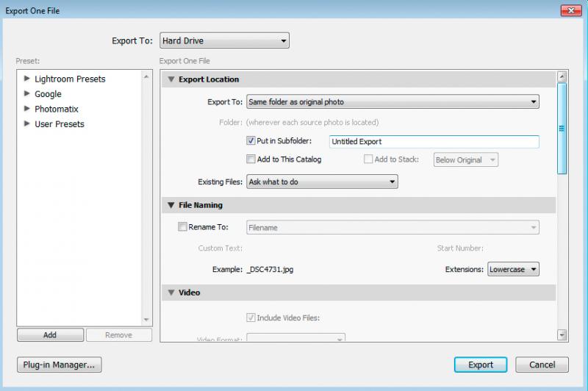Open Same folder as original photo dropdown
Viewport: 588px width, 391px height.
coord(392,101)
